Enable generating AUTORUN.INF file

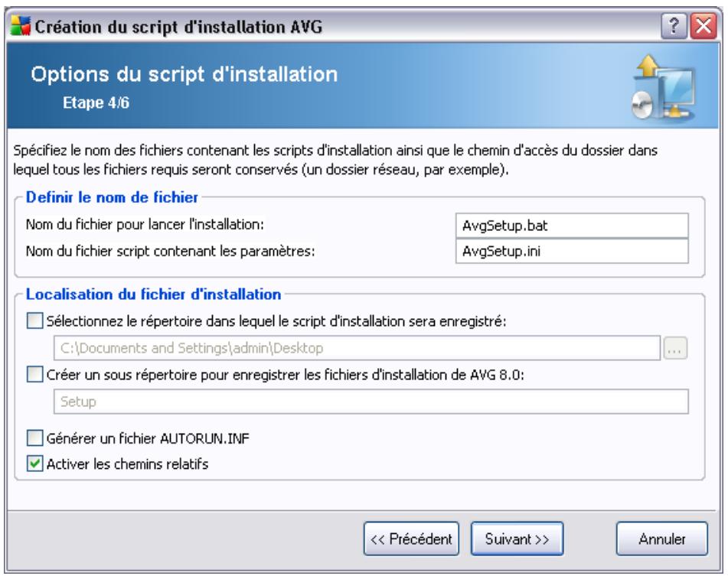pyautogui.click(x=34, y=438)
